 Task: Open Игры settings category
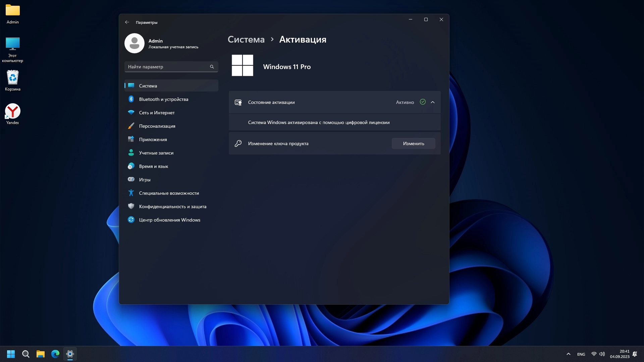click(x=145, y=180)
